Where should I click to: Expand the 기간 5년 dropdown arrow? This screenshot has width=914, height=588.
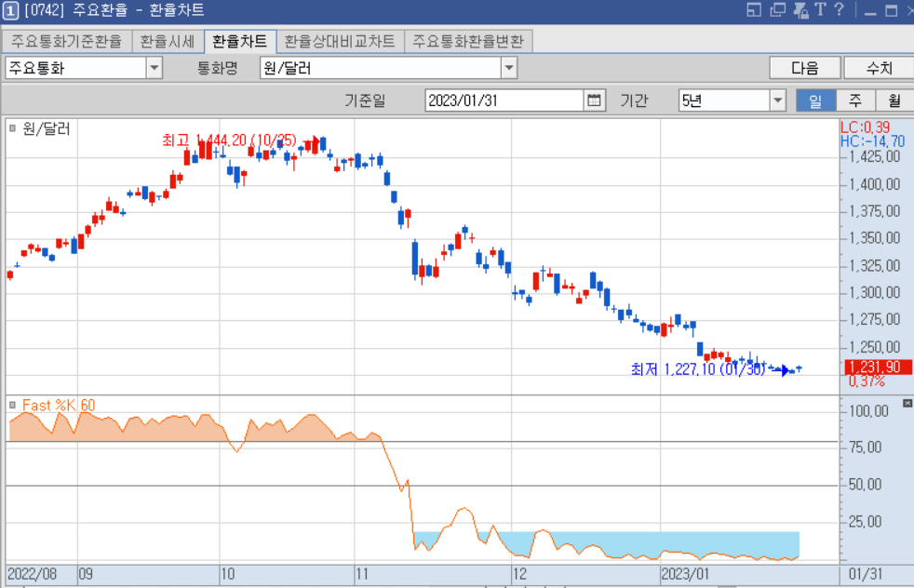coord(777,100)
